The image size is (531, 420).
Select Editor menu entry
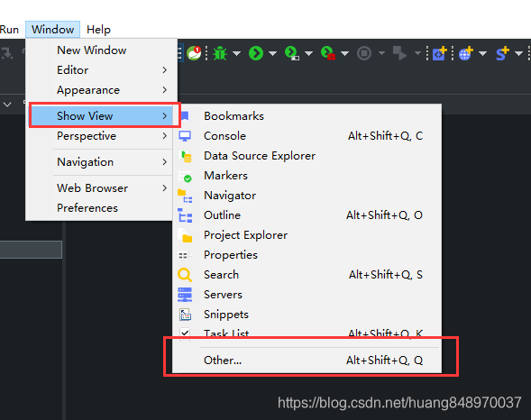(101, 70)
